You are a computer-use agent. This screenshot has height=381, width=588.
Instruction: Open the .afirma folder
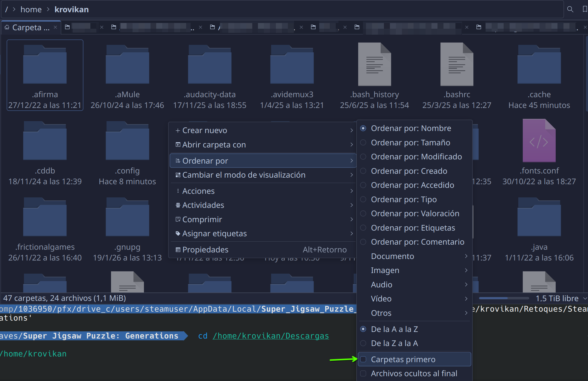(45, 65)
